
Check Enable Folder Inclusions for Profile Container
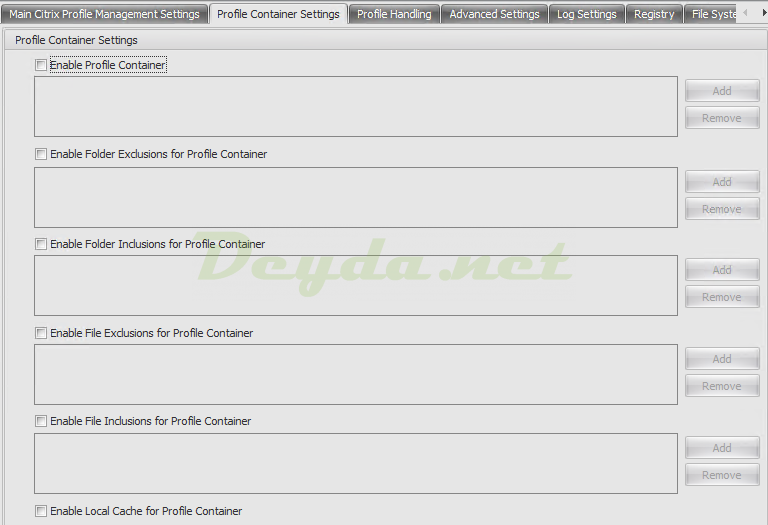pyautogui.click(x=41, y=244)
